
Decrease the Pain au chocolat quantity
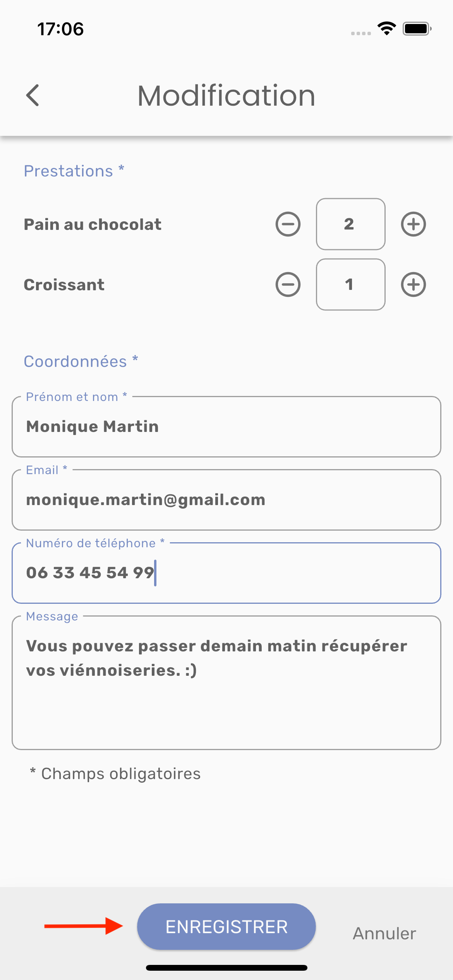[x=288, y=224]
